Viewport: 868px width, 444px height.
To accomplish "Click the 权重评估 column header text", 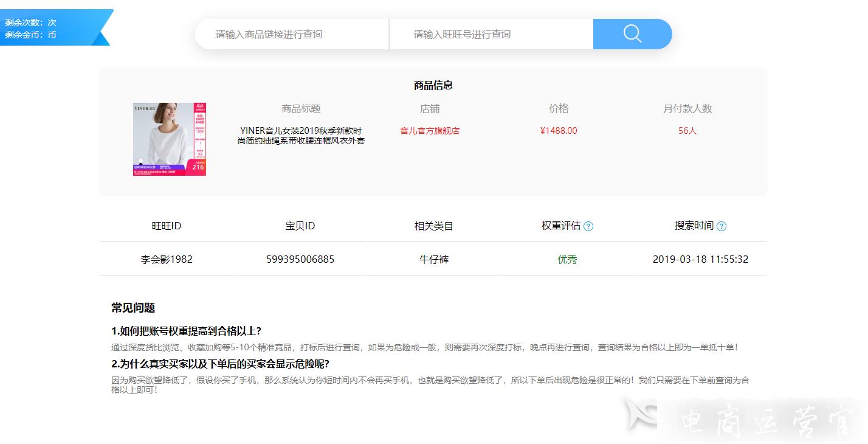I will point(561,226).
